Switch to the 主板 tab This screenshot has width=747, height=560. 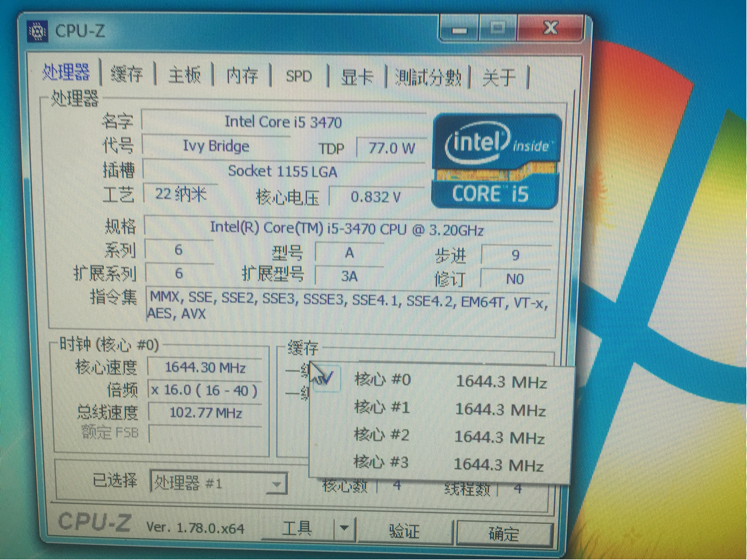point(184,75)
